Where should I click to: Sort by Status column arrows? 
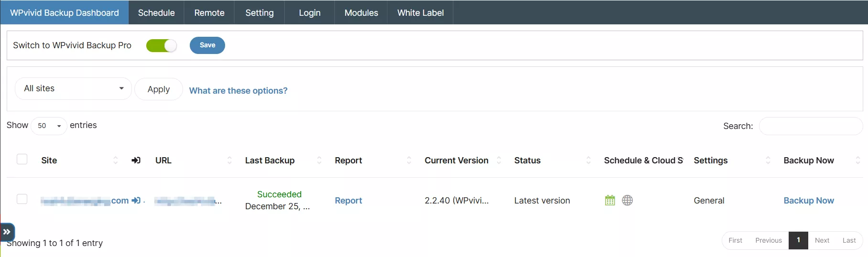tap(589, 161)
